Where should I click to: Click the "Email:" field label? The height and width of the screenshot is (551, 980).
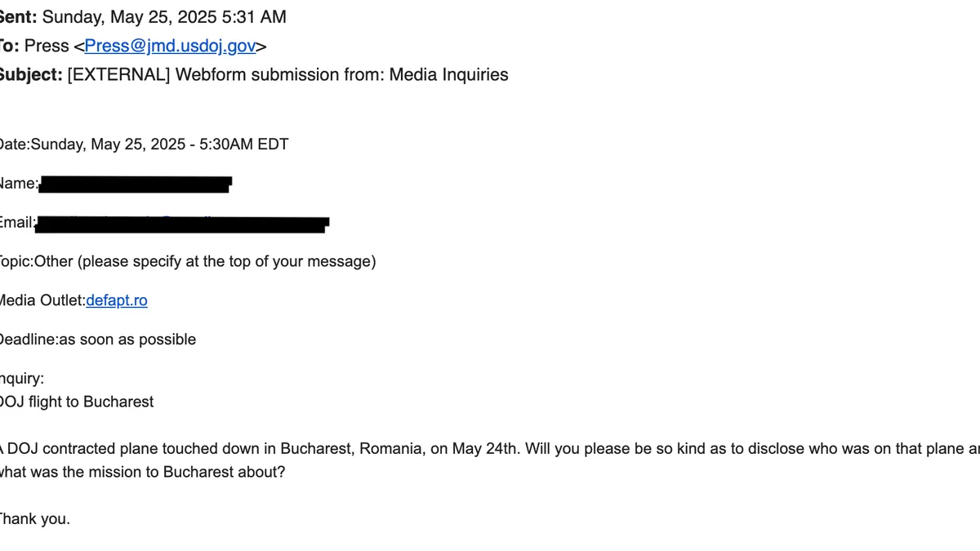(18, 223)
